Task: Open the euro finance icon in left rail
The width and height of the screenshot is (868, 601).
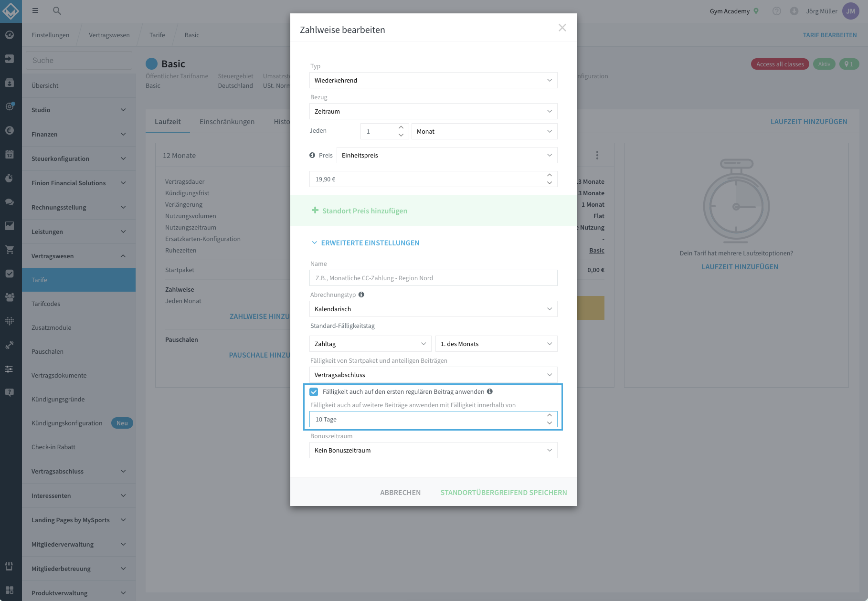Action: [10, 130]
